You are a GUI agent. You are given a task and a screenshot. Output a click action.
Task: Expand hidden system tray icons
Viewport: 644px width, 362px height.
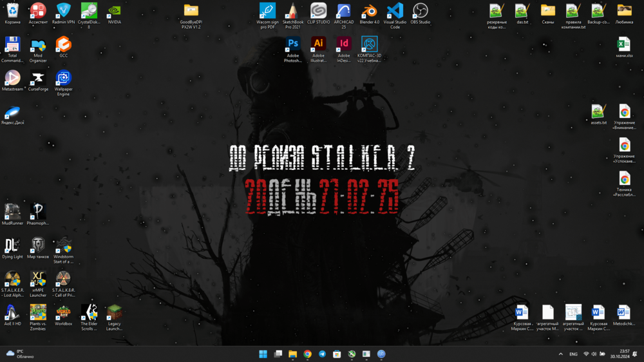tap(560, 354)
